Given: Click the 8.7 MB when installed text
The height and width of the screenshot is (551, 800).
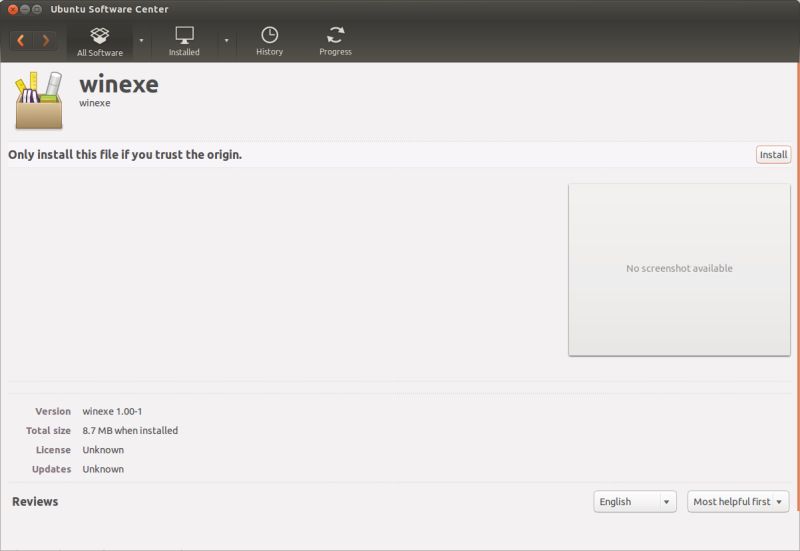Looking at the screenshot, I should click(130, 431).
